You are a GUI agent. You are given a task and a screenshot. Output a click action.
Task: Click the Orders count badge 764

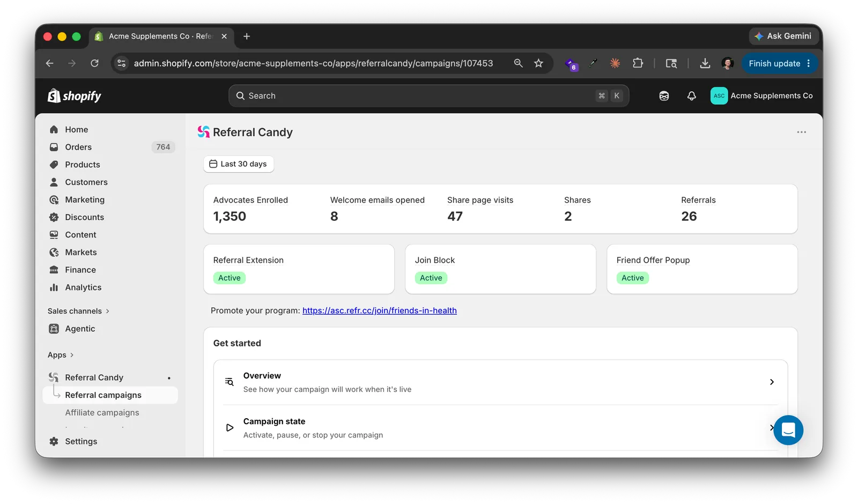(163, 147)
